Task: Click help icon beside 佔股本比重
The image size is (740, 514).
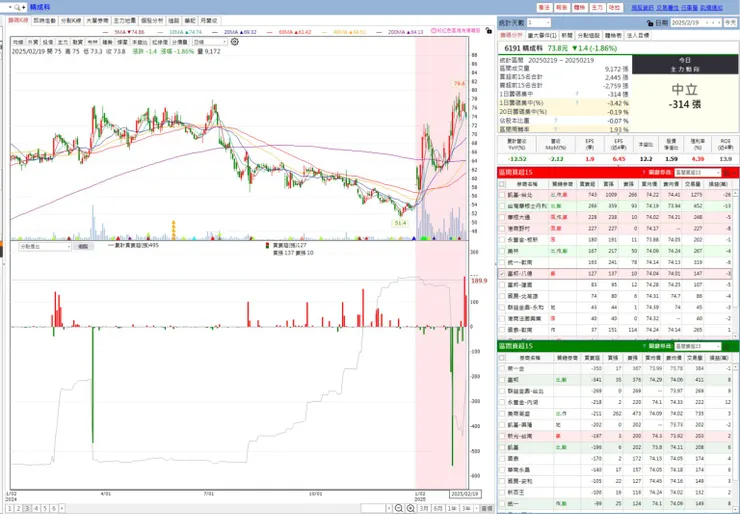Action: pos(555,121)
